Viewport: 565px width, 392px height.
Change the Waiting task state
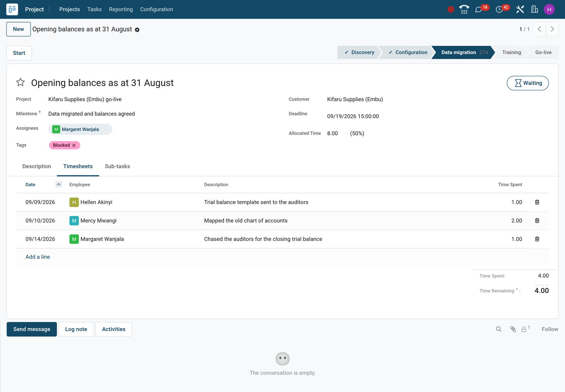528,83
